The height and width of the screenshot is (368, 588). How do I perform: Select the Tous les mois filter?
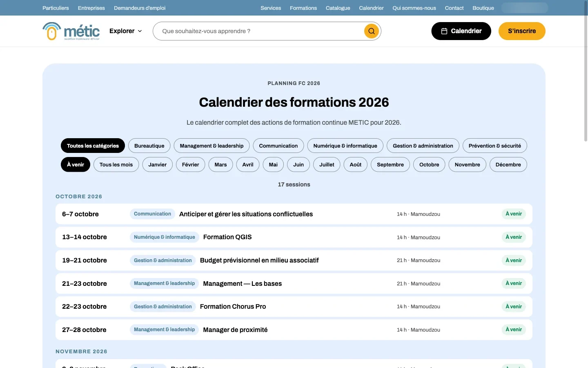point(116,164)
